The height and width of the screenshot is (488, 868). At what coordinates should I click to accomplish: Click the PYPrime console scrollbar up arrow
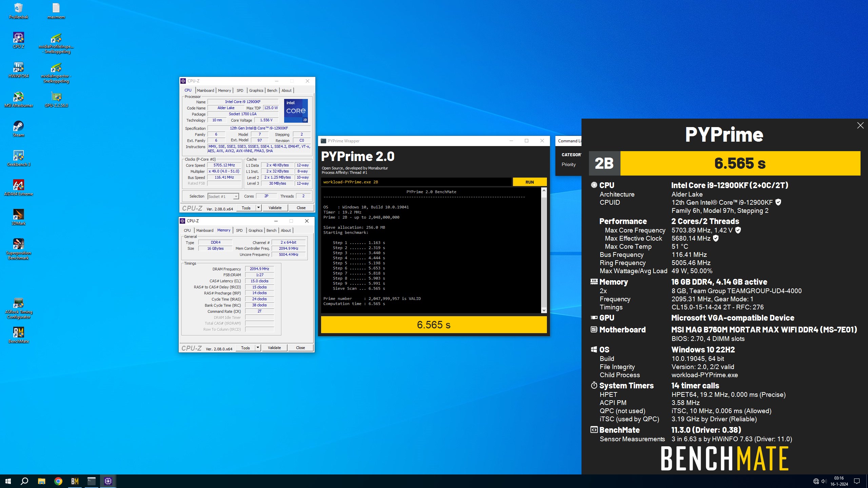[x=544, y=190]
